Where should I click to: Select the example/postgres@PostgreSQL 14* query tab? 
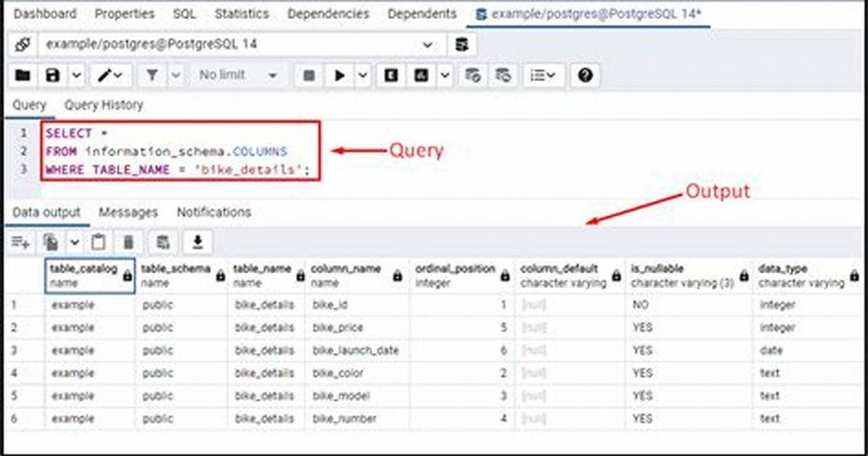click(x=589, y=14)
